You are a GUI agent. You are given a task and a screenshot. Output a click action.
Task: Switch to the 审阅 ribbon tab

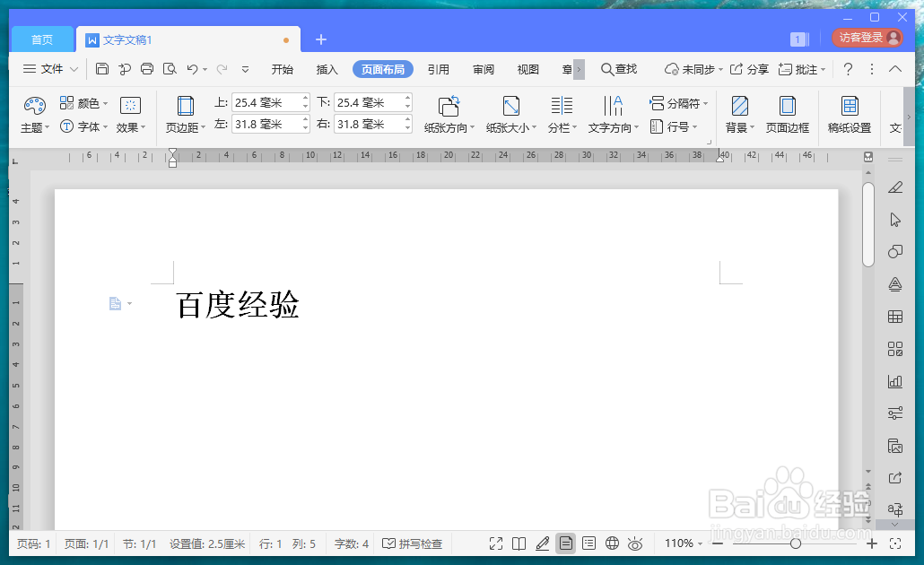483,68
